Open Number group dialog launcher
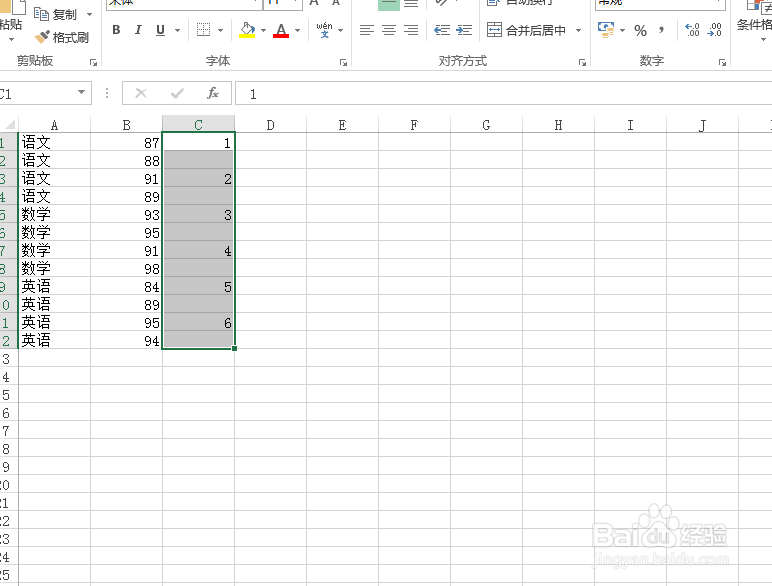The width and height of the screenshot is (772, 586). pos(722,63)
